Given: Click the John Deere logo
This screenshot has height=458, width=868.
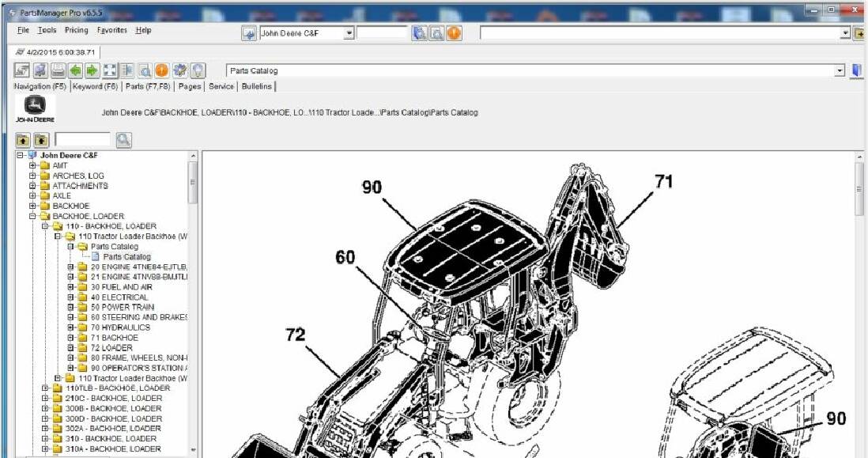Looking at the screenshot, I should [35, 108].
